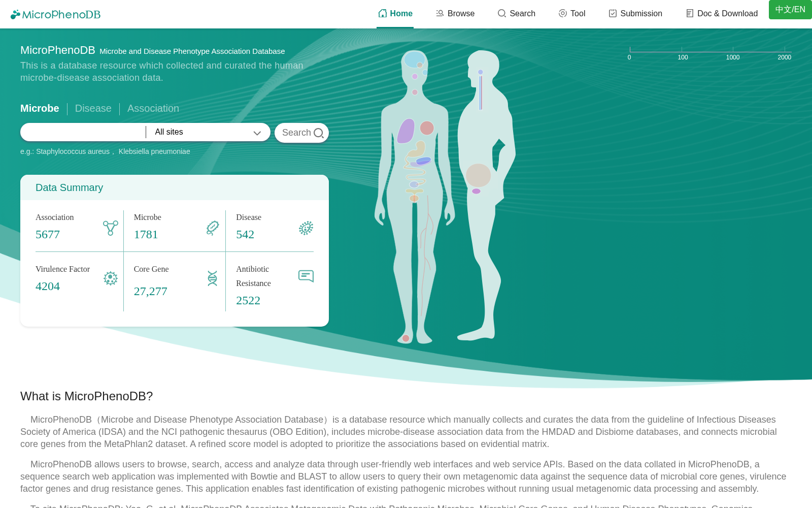This screenshot has height=508, width=812.
Task: Click the Search nav magnifier icon
Action: click(502, 13)
